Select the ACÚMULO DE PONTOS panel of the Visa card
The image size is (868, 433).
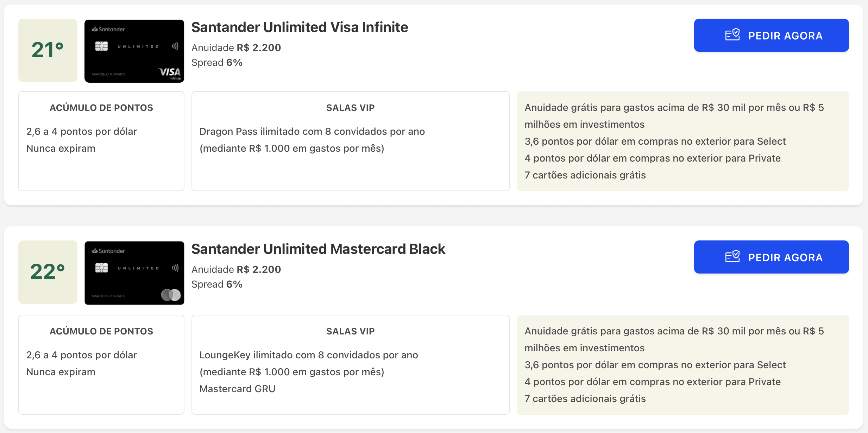pyautogui.click(x=101, y=141)
